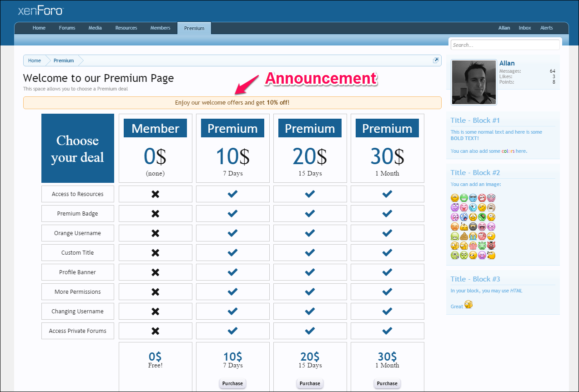Click 30$ plan checkmark for Access to Resources

pyautogui.click(x=387, y=194)
